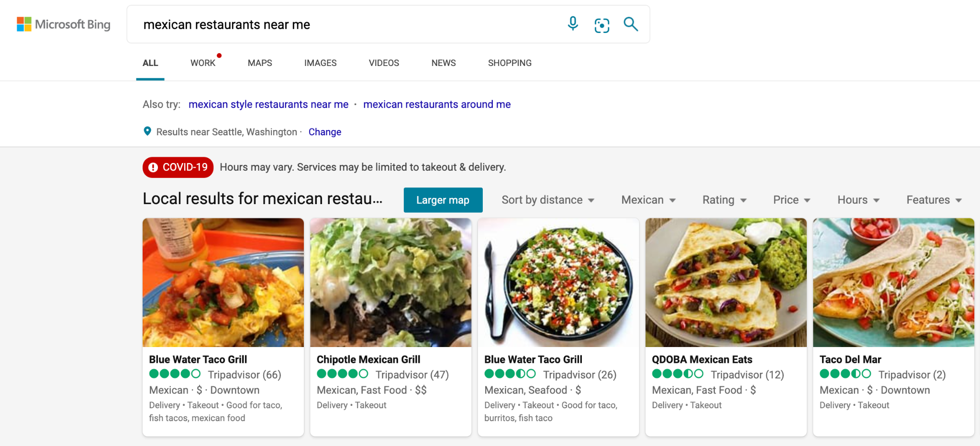The height and width of the screenshot is (446, 980).
Task: Start voice search with microphone icon
Action: [573, 24]
